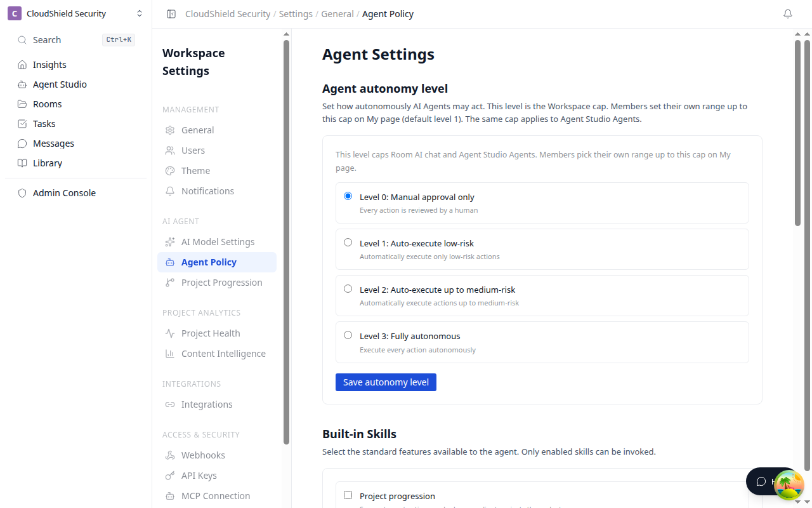Click the Content Intelligence chart icon
This screenshot has height=508, width=812.
pos(170,354)
